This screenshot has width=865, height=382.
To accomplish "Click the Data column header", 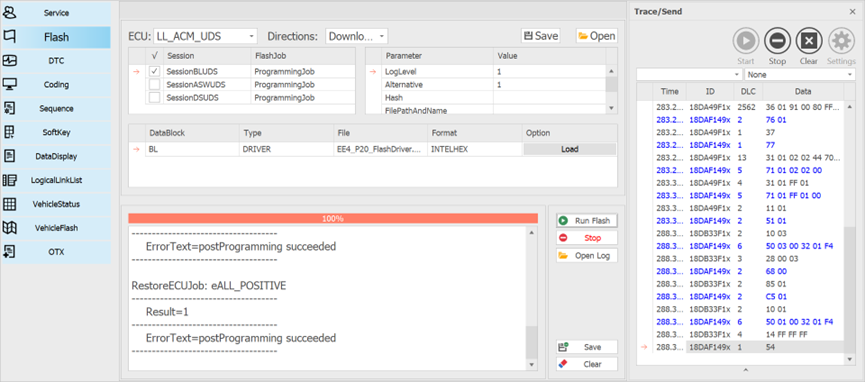I will pos(803,91).
